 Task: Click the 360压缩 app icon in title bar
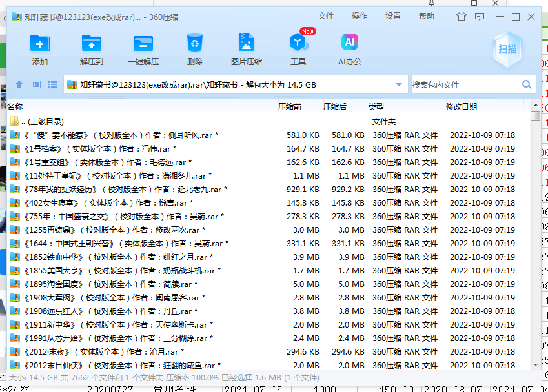point(16,17)
